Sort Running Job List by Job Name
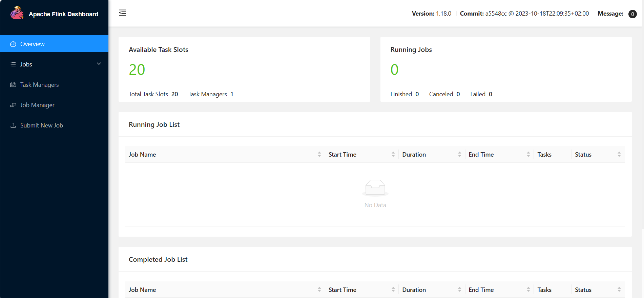 click(x=319, y=155)
